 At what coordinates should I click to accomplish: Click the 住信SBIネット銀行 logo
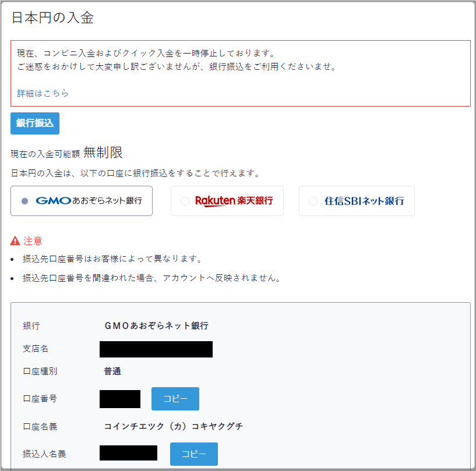364,201
